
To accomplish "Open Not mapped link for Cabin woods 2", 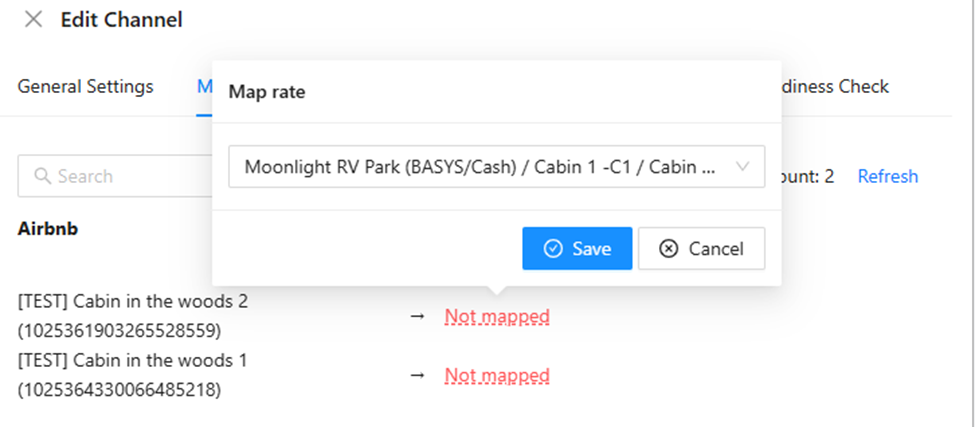I will point(497,316).
